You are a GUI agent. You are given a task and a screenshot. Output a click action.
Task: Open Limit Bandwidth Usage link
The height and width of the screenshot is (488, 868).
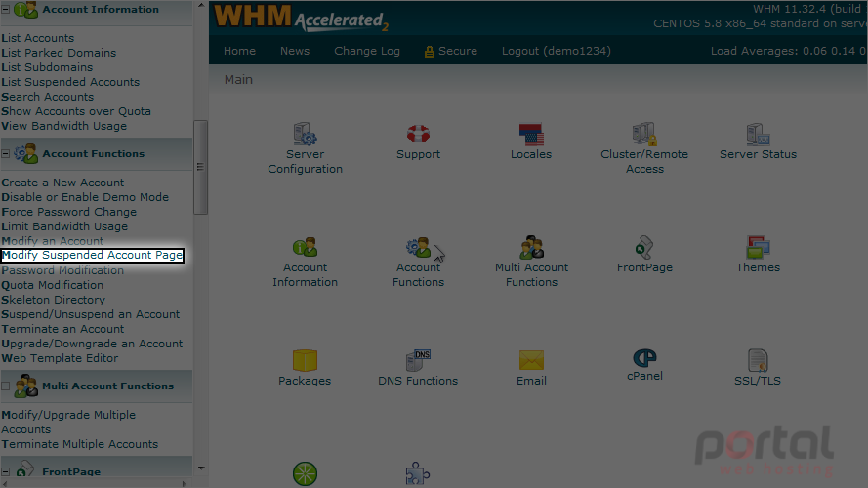click(64, 226)
